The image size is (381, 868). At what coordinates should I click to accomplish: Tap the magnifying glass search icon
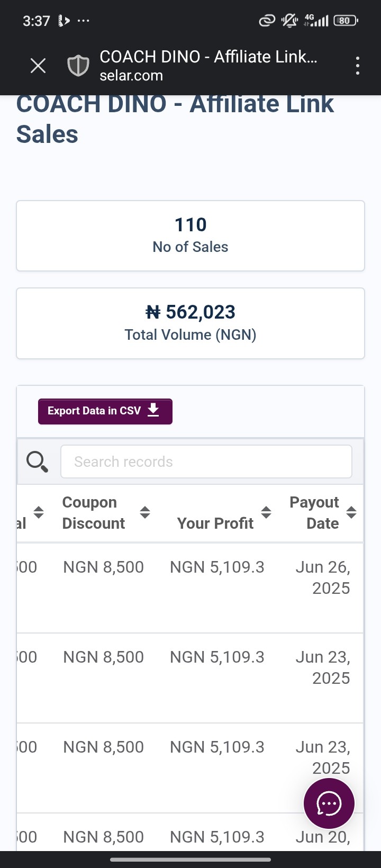(x=37, y=462)
